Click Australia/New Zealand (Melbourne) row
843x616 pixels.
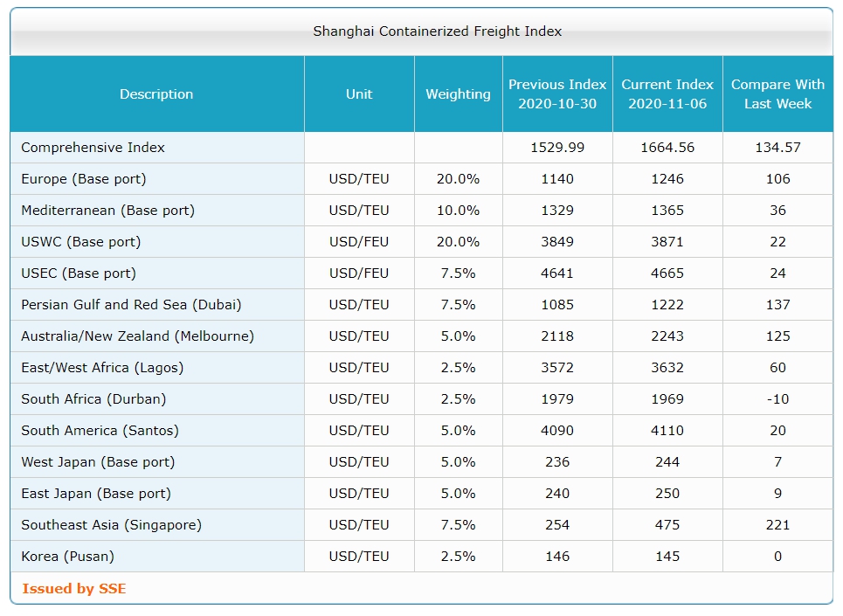(421, 336)
